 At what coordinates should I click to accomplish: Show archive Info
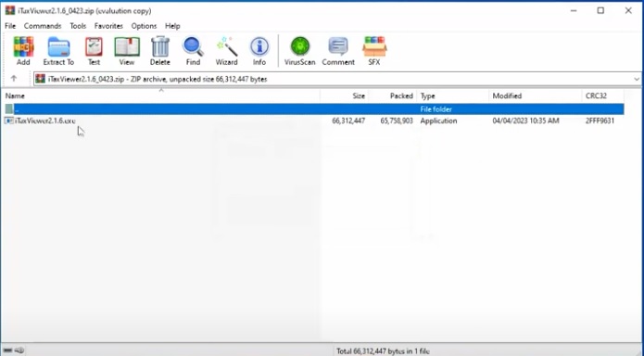tap(259, 51)
